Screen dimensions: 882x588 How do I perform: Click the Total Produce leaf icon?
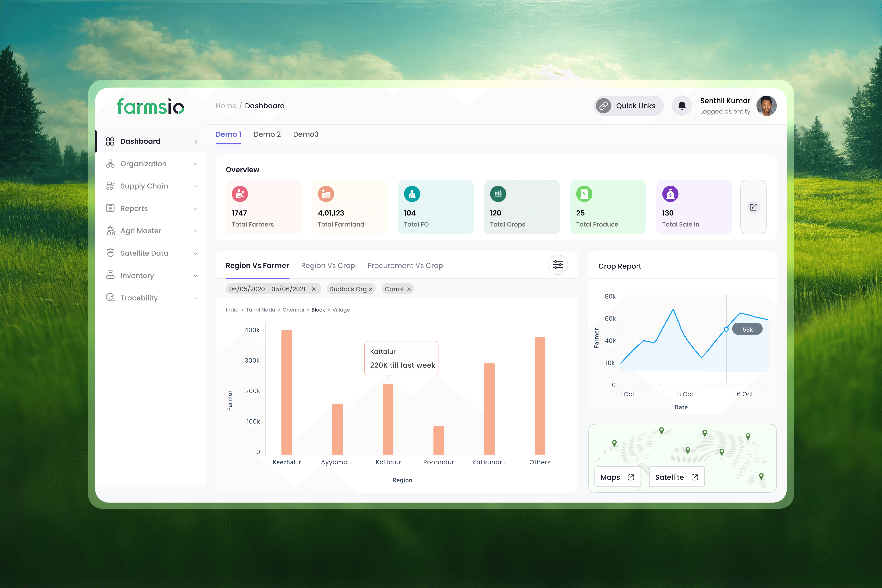coord(584,194)
